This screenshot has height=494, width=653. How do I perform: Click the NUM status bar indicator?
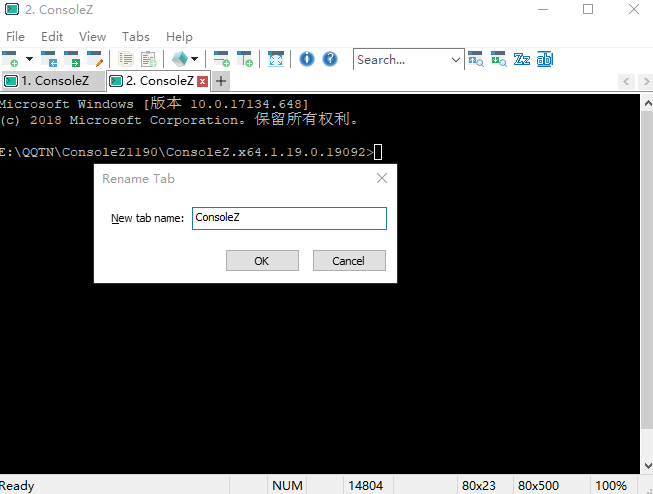click(x=287, y=486)
